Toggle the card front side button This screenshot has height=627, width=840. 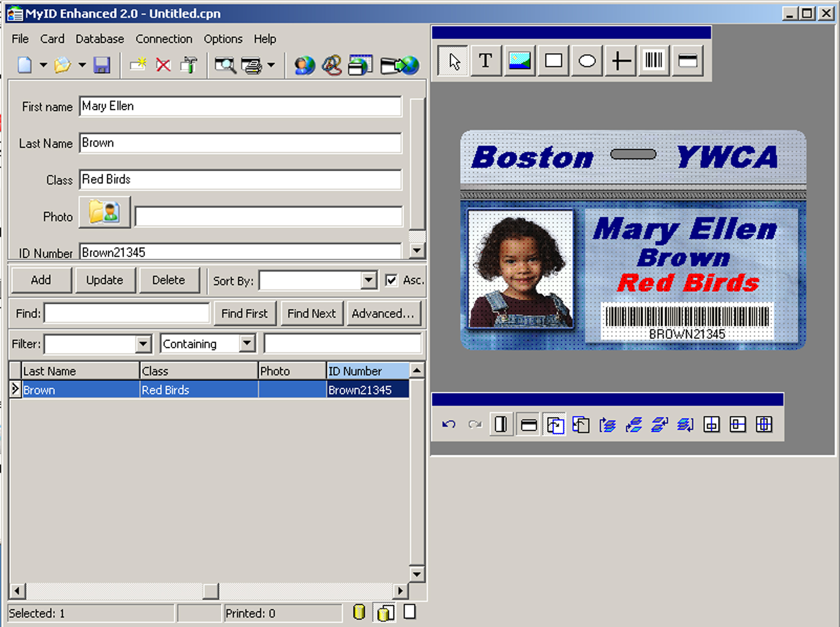[555, 424]
